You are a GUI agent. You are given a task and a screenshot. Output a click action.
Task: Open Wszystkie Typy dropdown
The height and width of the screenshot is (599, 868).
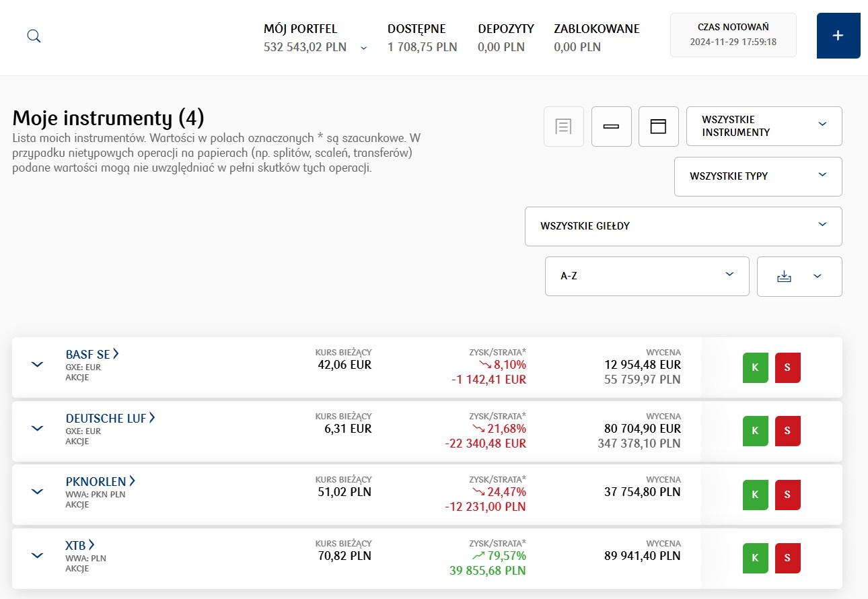pos(758,176)
